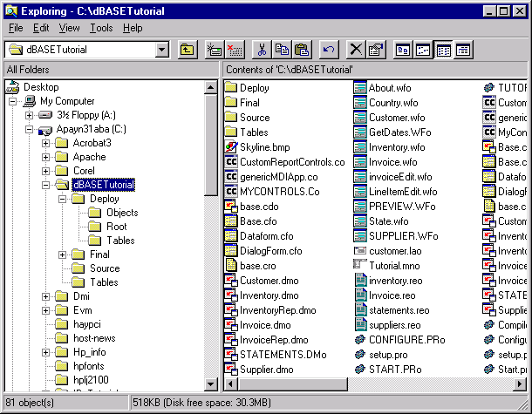Select the hplj2100 folder in tree
Viewport: 532px width, 414px height.
pos(91,380)
